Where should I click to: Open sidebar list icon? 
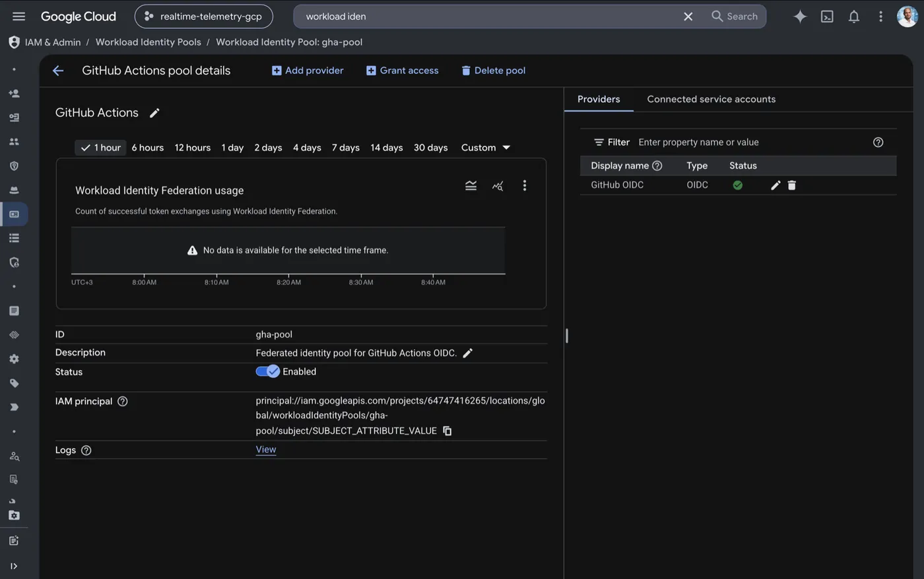click(14, 238)
